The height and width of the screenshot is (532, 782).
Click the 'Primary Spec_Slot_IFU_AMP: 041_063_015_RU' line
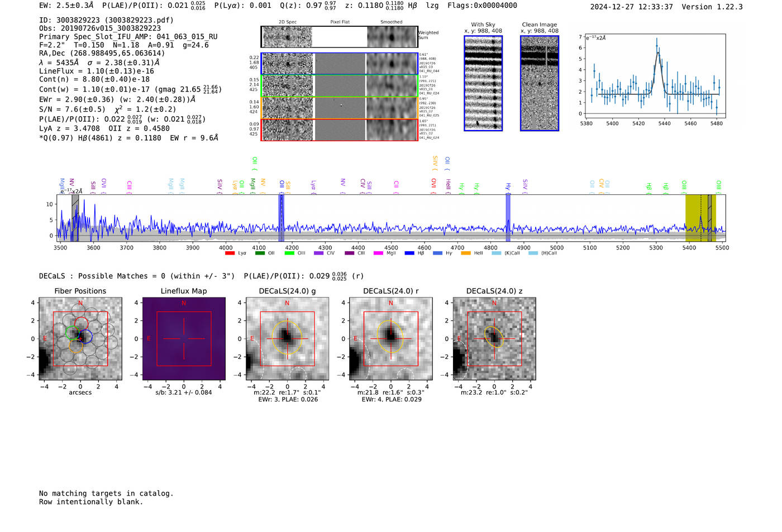pos(128,37)
